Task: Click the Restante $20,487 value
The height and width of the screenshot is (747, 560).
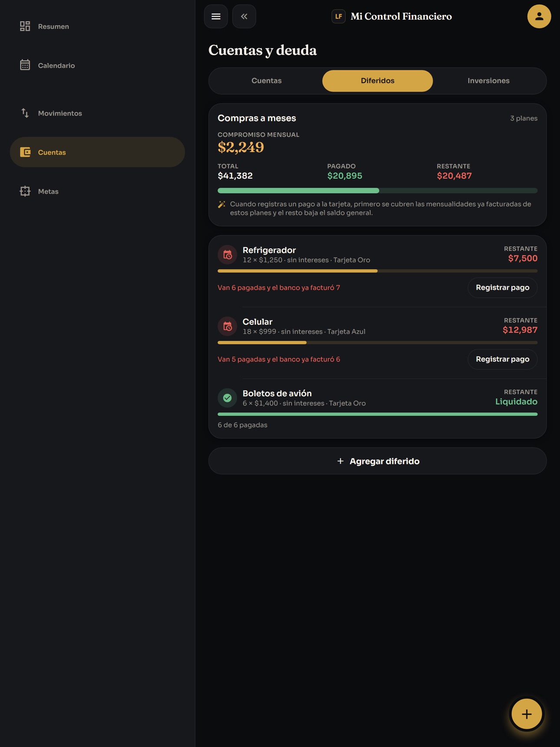Action: pyautogui.click(x=454, y=176)
